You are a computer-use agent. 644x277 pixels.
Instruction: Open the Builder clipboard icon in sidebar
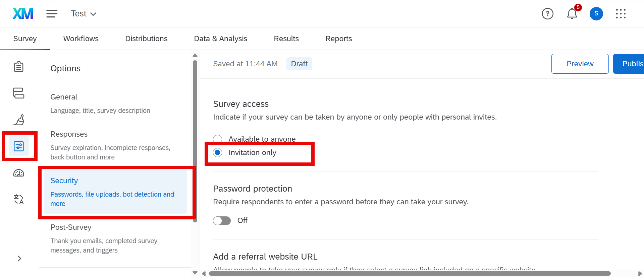tap(19, 67)
